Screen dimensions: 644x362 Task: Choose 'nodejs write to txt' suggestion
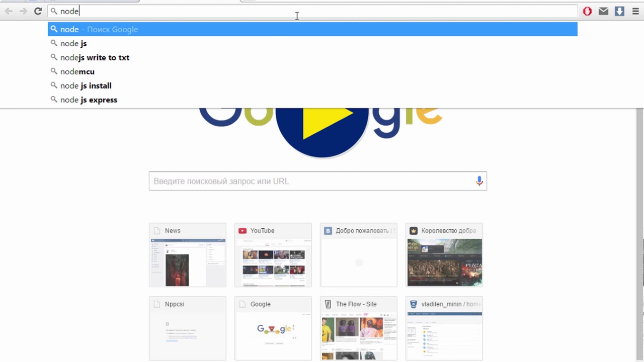point(312,57)
